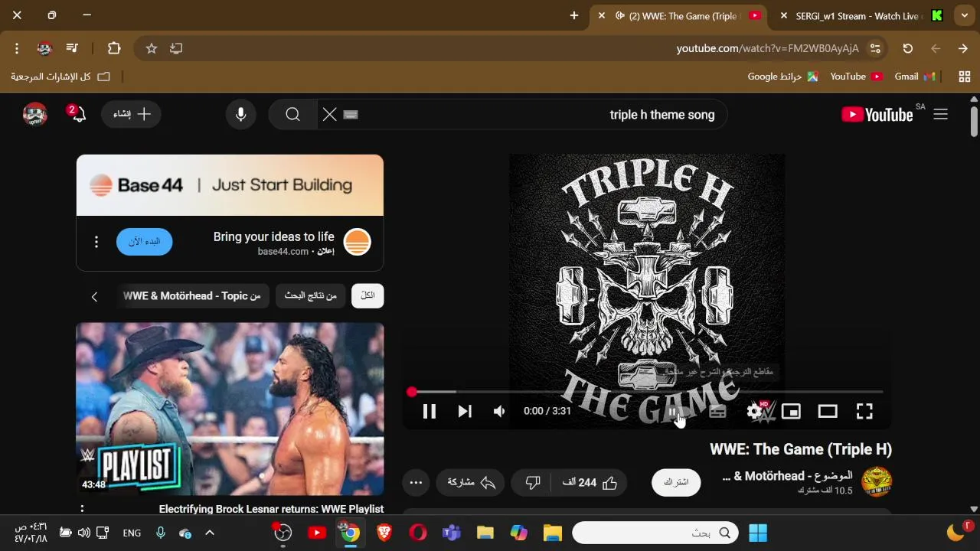Open the ad options three-dot menu
Screen dimensions: 980x551
[x=96, y=242]
